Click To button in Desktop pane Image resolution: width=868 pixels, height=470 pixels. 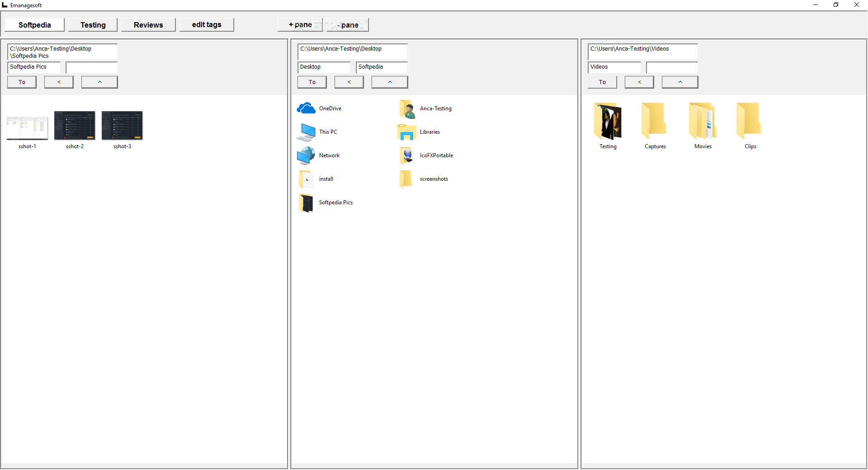coord(312,82)
